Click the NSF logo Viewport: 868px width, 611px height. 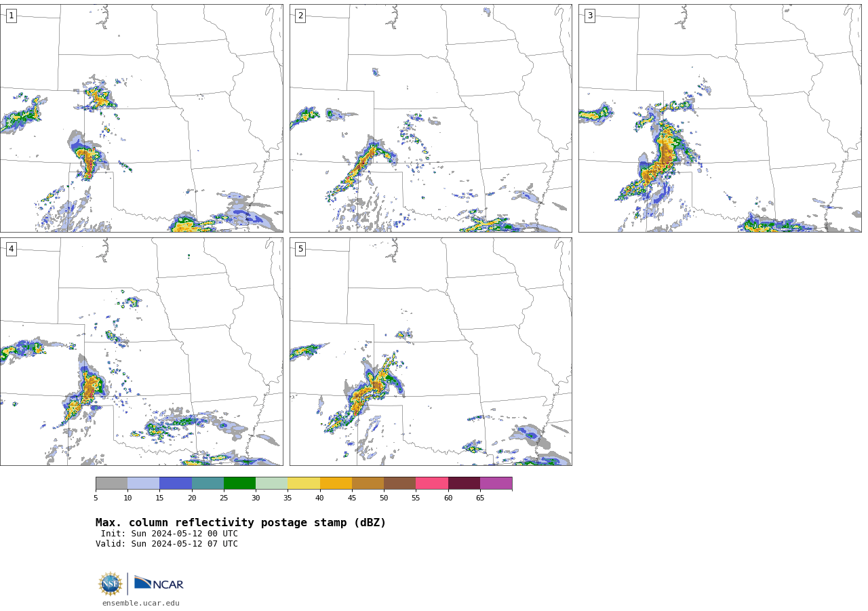tap(111, 584)
